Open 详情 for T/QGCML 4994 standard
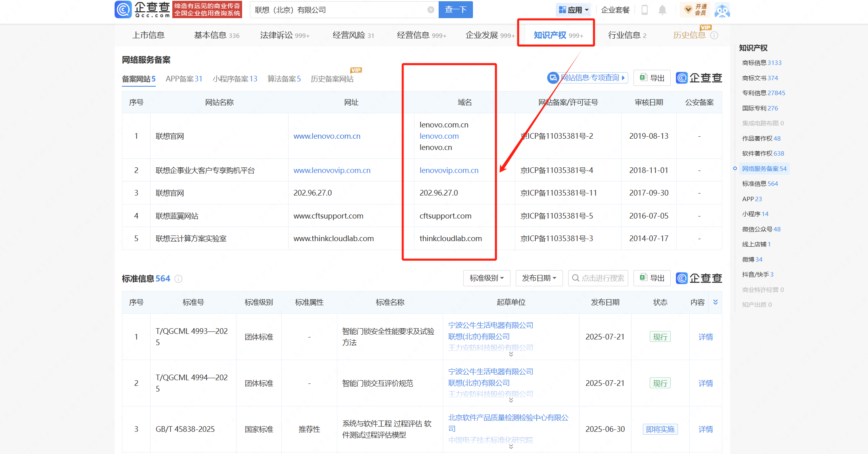This screenshot has width=868, height=454. [x=706, y=383]
